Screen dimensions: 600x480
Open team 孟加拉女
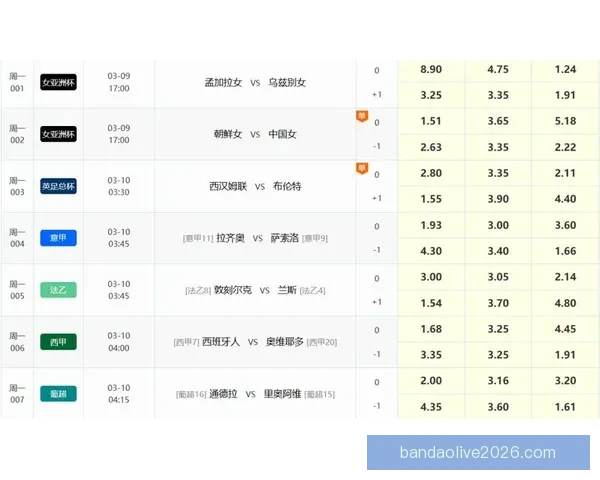click(223, 82)
